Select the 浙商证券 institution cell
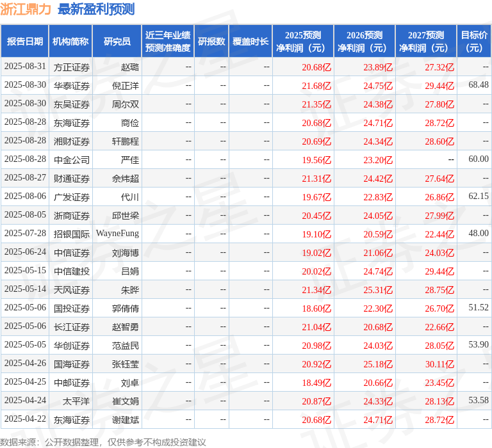 (x=72, y=216)
